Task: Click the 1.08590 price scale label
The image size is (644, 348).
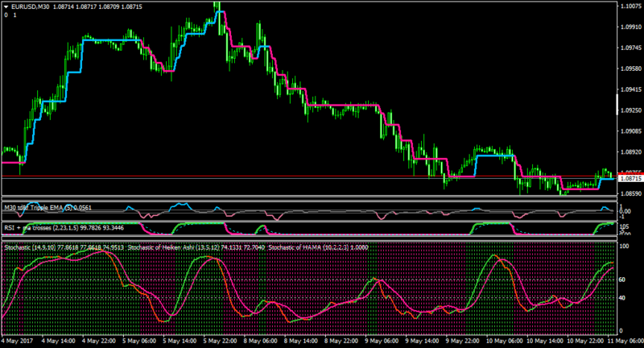Action: pyautogui.click(x=630, y=193)
